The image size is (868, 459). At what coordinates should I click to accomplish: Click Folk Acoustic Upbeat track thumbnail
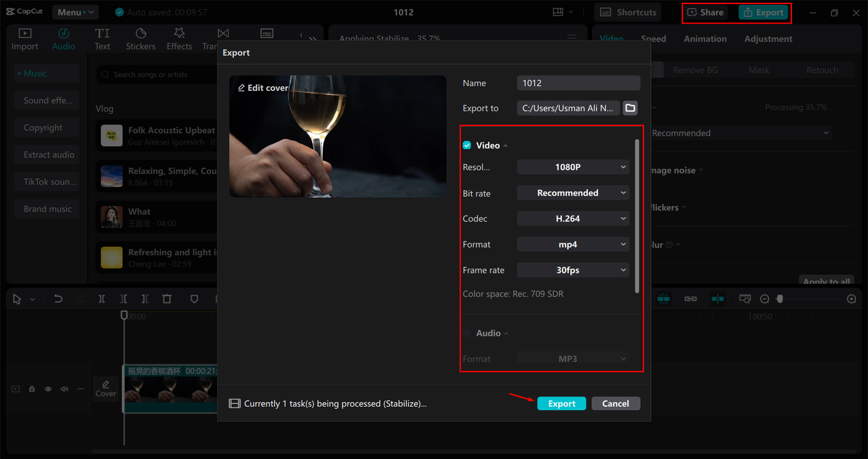[x=112, y=136]
